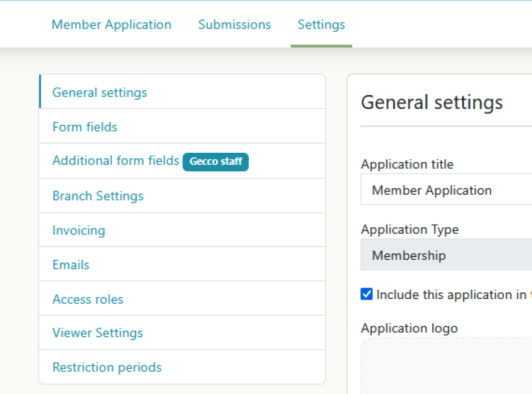532x394 pixels.
Task: Open General settings in the sidebar
Action: 100,92
